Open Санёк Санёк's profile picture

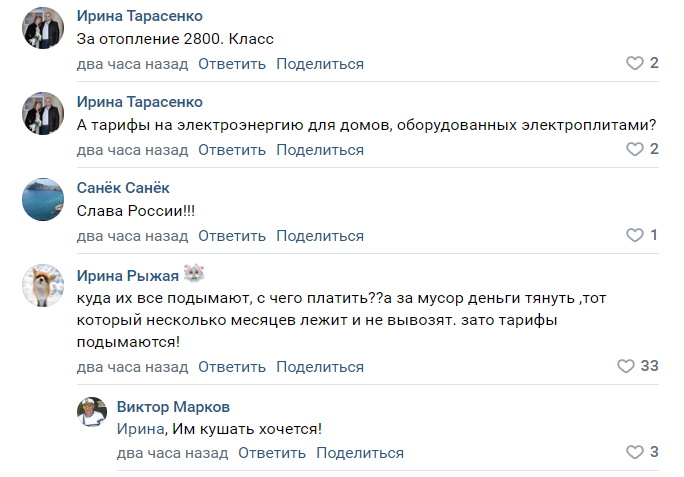(x=43, y=200)
